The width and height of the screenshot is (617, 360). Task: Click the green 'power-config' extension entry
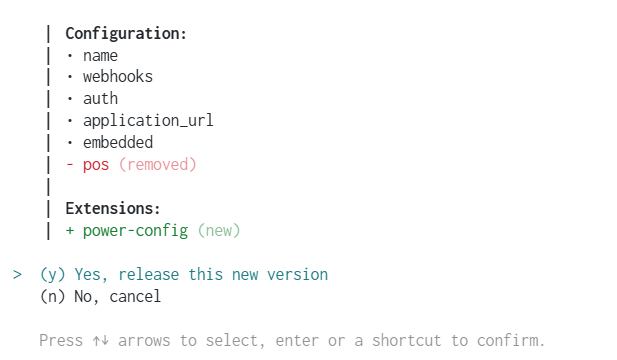135,231
